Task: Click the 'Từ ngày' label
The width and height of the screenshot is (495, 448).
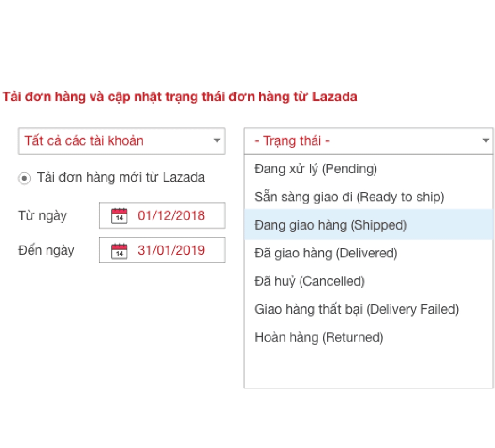Action: click(42, 215)
